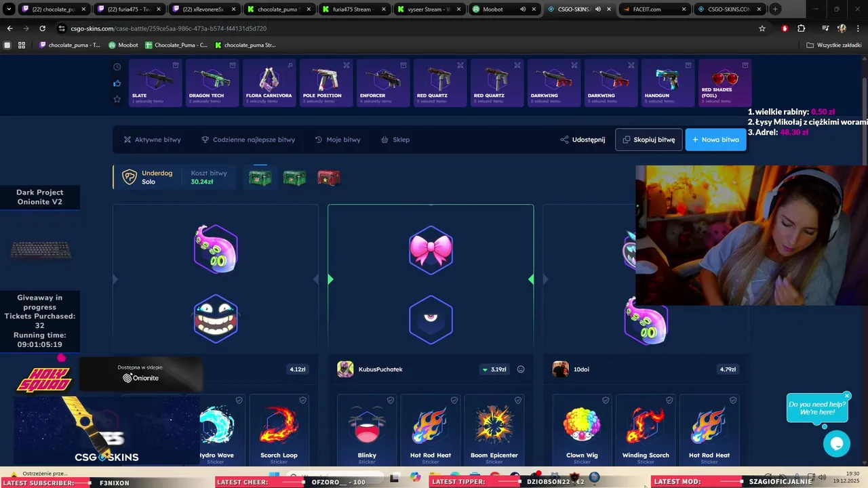Click 10doi player avatar

[561, 369]
